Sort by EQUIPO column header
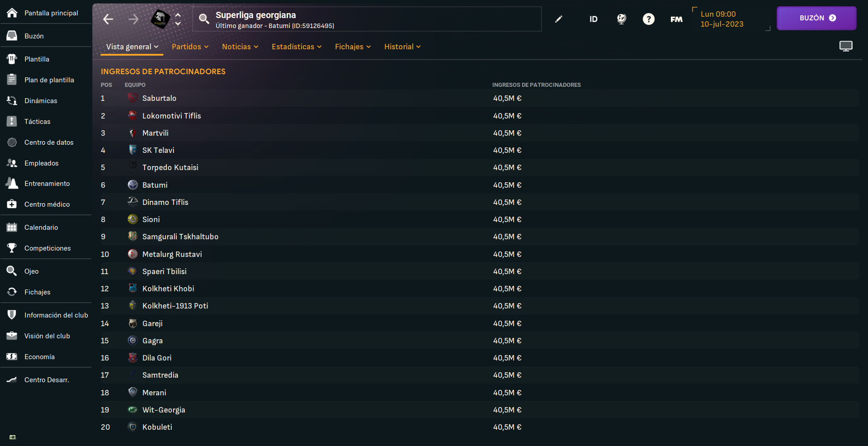The image size is (868, 446). (135, 85)
